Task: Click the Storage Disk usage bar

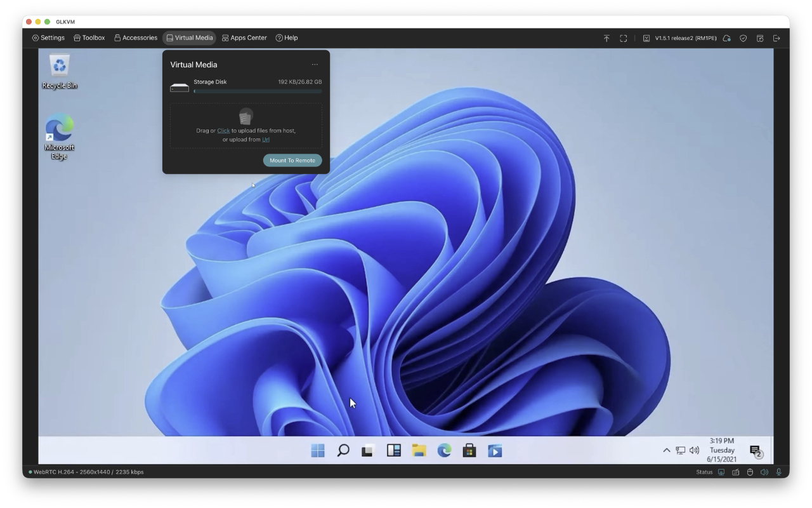Action: click(x=258, y=91)
